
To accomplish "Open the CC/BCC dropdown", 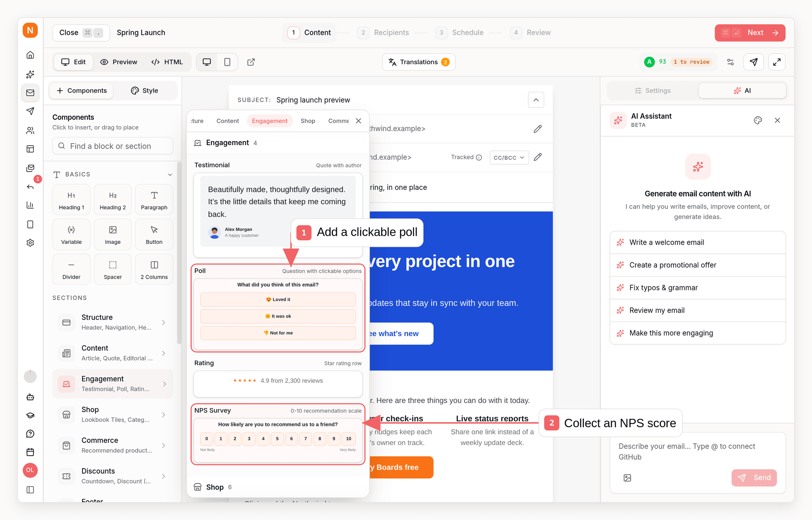I will [x=509, y=157].
